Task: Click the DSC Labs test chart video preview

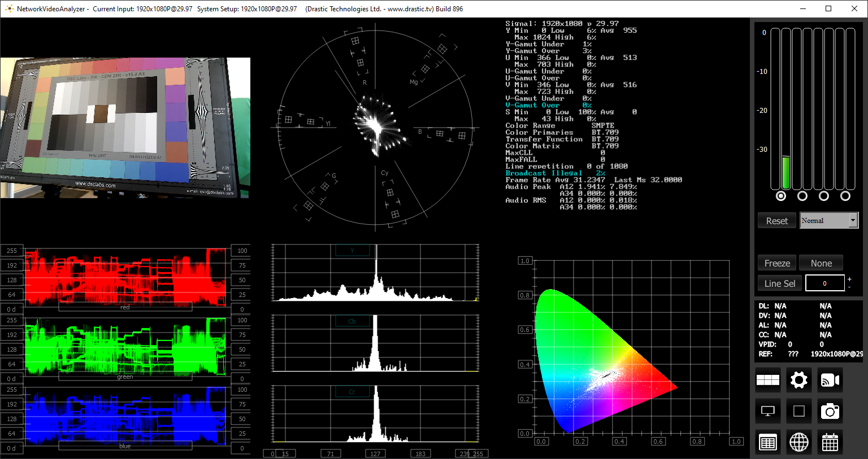Action: pyautogui.click(x=125, y=128)
